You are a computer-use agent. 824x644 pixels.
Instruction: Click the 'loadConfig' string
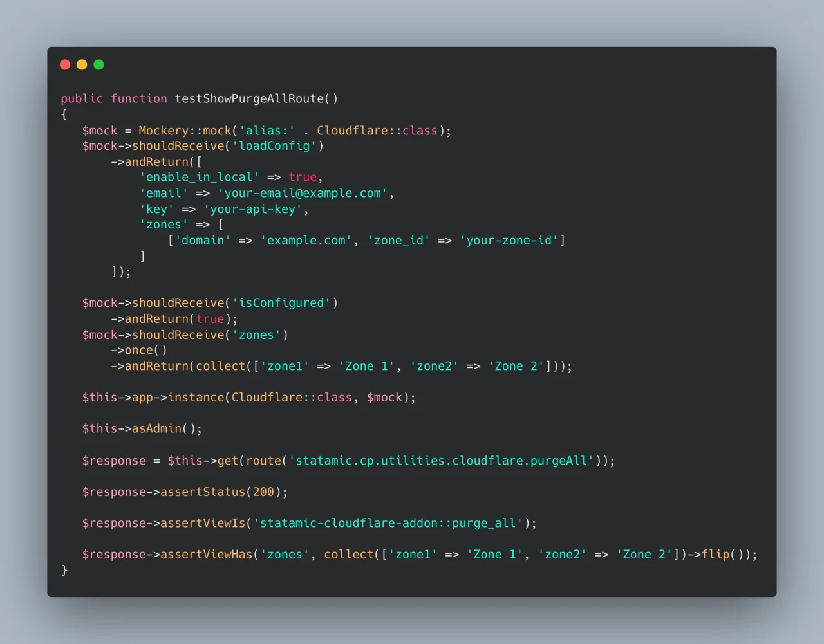tap(274, 146)
